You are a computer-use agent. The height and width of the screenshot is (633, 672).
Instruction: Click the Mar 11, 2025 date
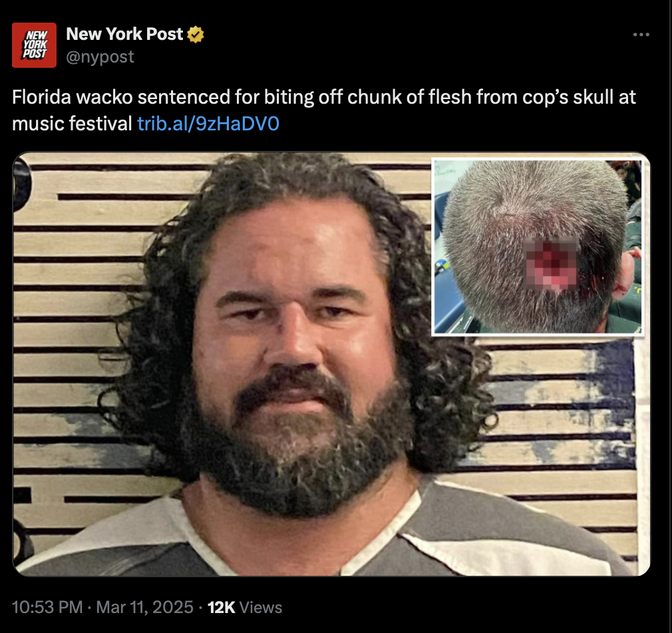coord(144,607)
